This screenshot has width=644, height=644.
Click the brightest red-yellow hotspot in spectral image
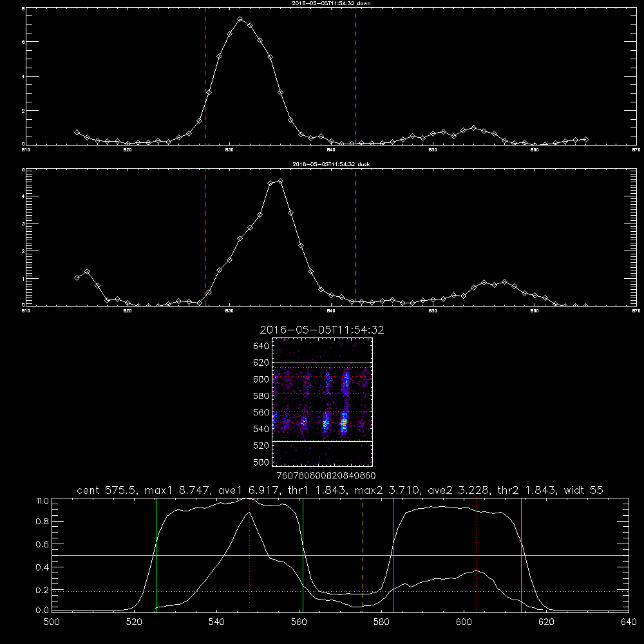point(344,422)
